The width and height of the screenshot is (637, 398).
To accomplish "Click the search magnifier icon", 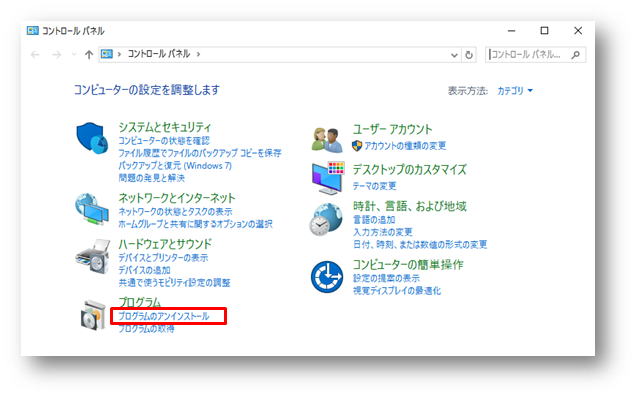I will point(575,55).
